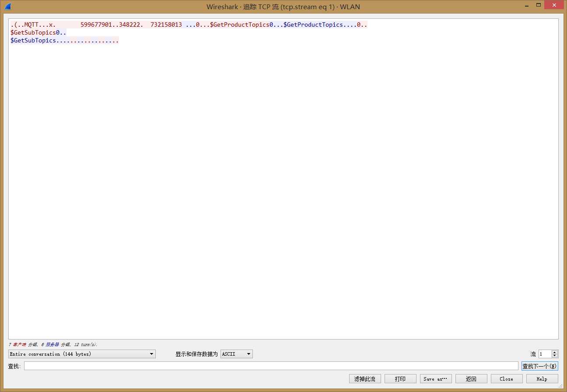Viewport: 567px width, 392px height.
Task: Click the Close button at the bottom
Action: [507, 379]
